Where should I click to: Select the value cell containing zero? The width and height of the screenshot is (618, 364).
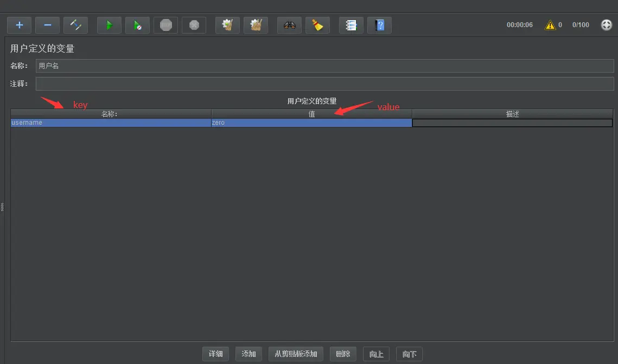tap(311, 123)
